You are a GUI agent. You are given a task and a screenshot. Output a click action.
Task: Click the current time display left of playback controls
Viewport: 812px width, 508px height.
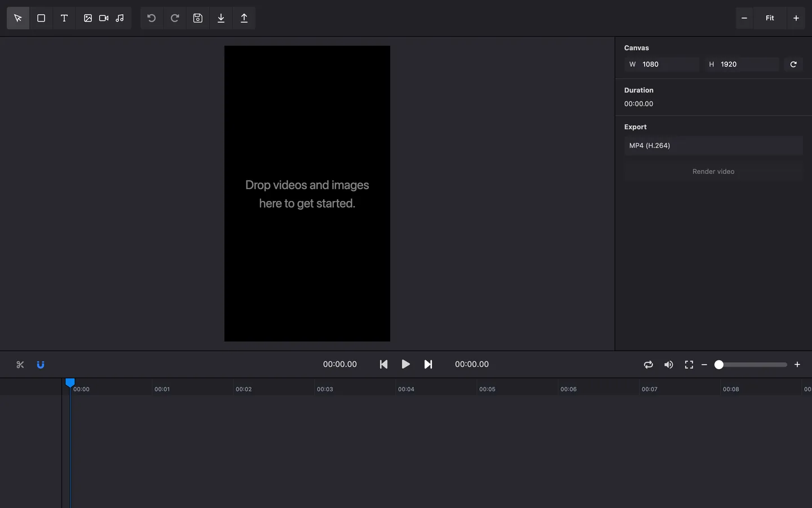point(340,365)
